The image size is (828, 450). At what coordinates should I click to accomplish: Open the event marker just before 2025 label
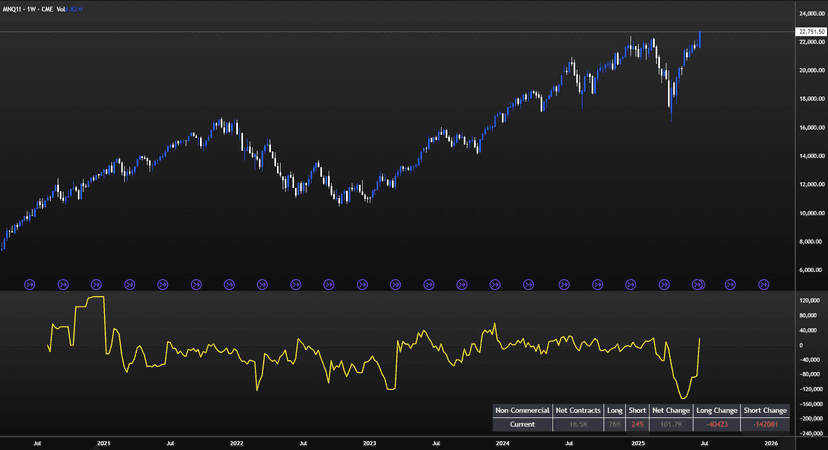pos(631,285)
